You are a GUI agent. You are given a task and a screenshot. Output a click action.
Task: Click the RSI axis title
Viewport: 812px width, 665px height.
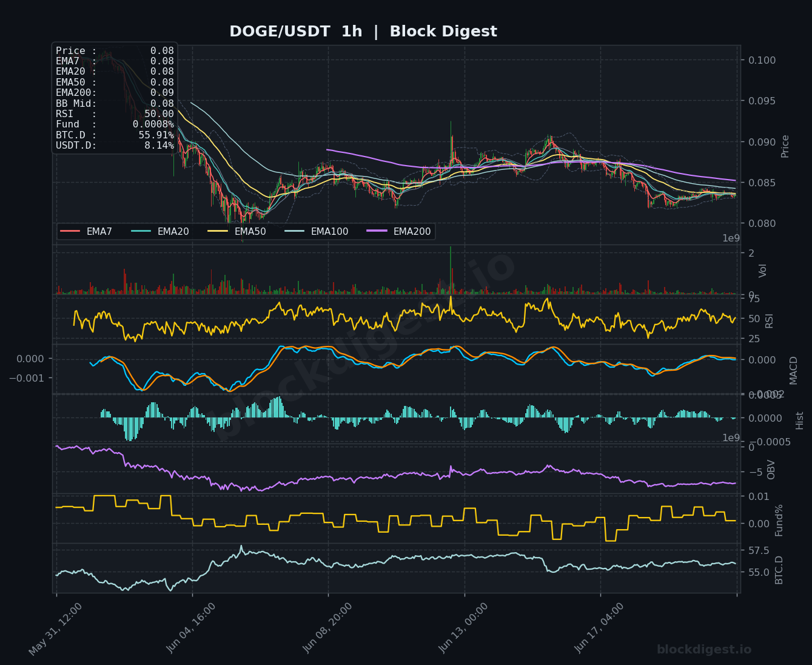pyautogui.click(x=770, y=320)
